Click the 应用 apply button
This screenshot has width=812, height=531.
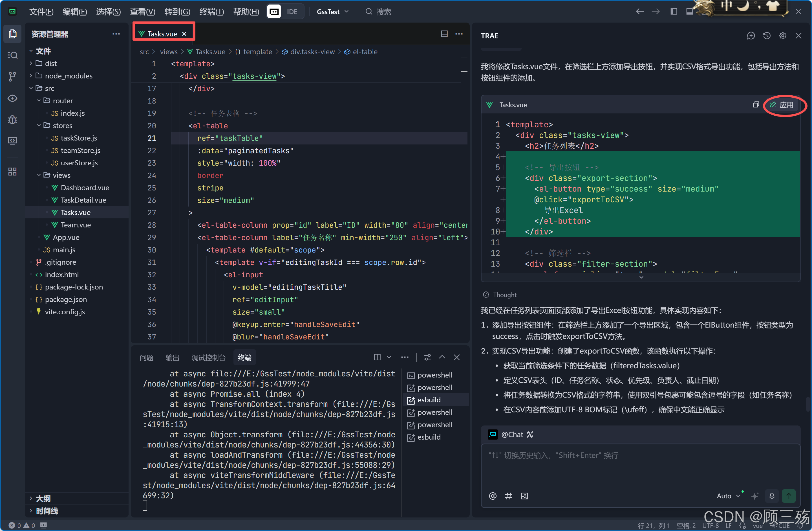[782, 105]
